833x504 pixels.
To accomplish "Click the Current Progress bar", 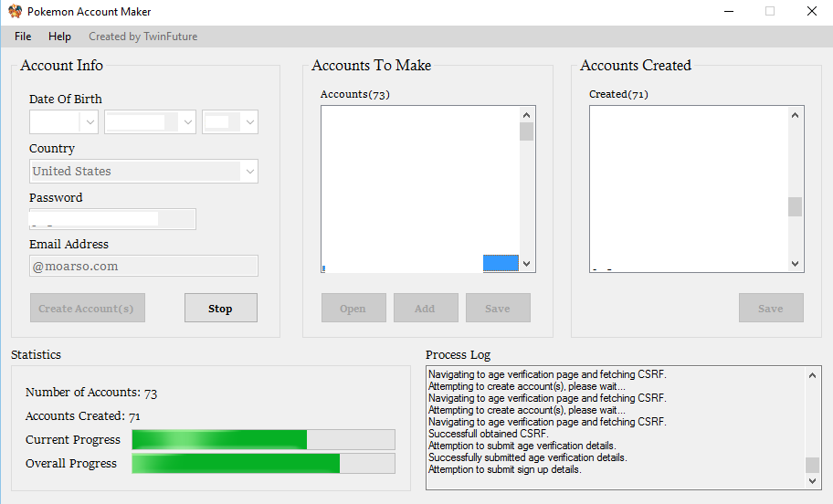I will click(263, 440).
